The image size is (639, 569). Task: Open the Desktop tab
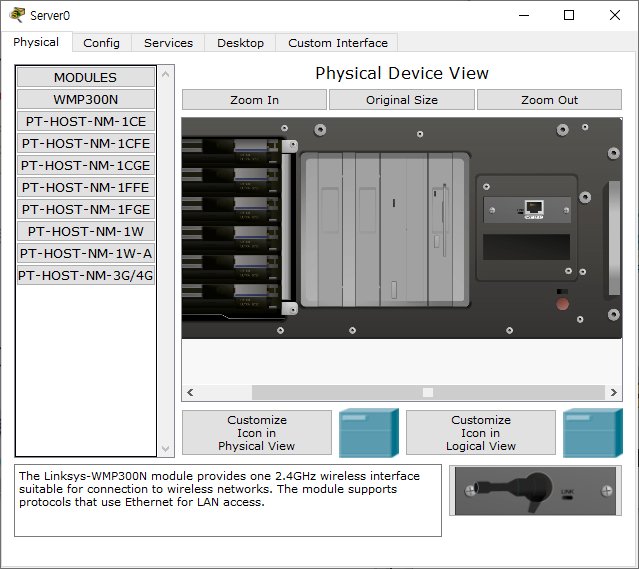tap(240, 43)
